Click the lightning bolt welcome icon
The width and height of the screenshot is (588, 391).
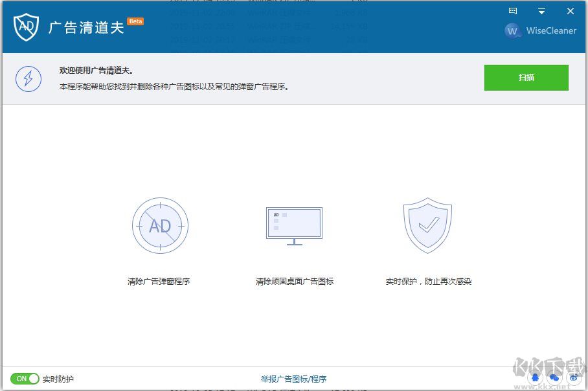point(28,78)
